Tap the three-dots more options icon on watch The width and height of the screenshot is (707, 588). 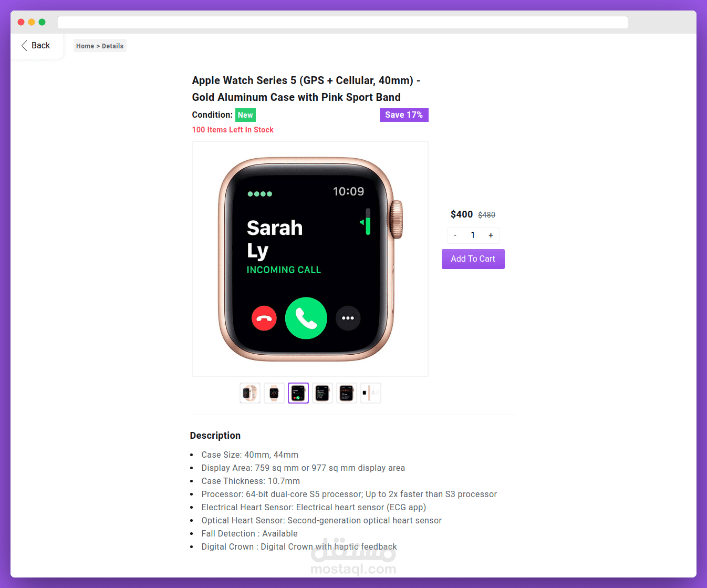[348, 318]
